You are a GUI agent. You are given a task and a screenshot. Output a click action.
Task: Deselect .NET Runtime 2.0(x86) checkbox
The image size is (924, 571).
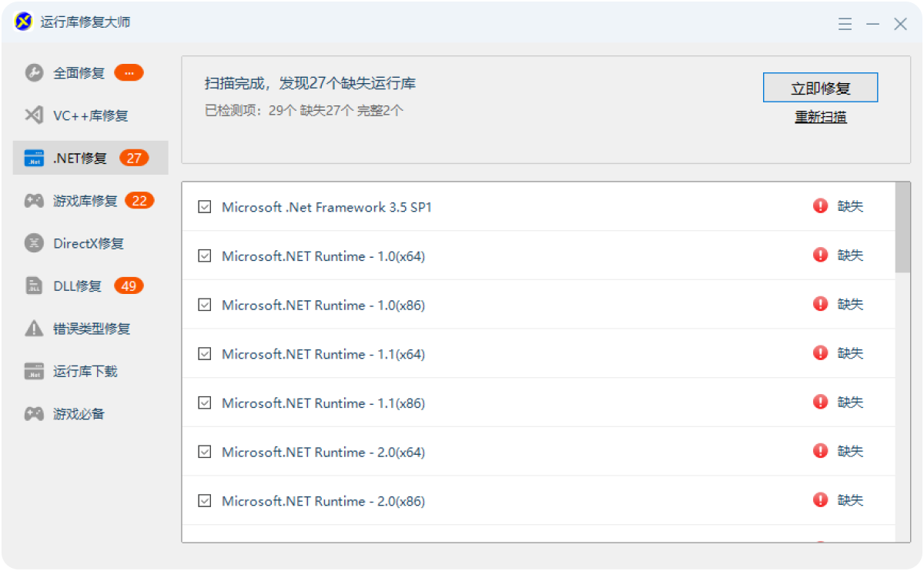click(205, 501)
